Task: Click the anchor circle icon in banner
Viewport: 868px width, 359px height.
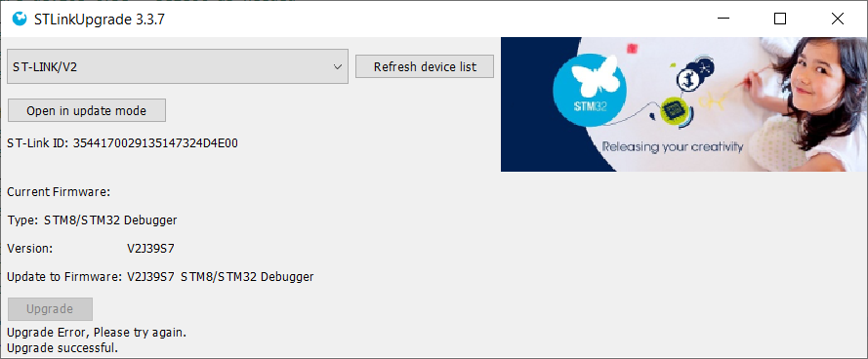Action: click(x=687, y=81)
